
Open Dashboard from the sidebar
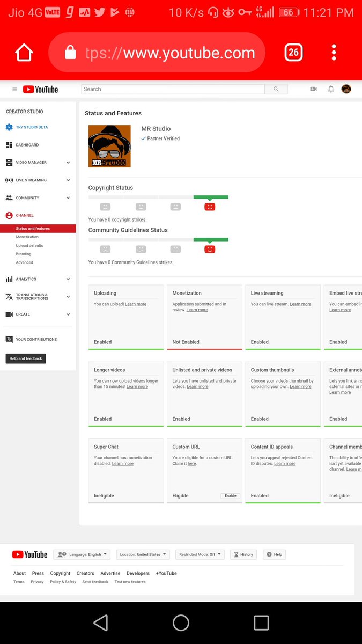pos(27,145)
